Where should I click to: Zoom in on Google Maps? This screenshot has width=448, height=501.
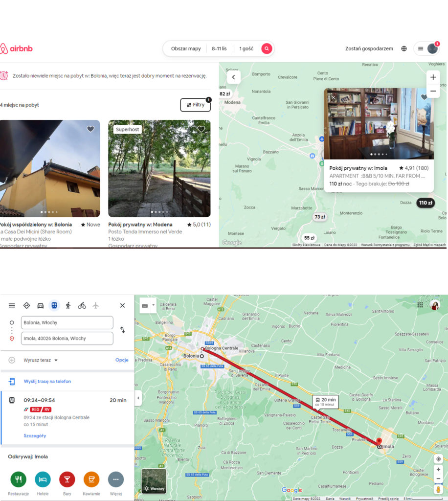tap(438, 469)
